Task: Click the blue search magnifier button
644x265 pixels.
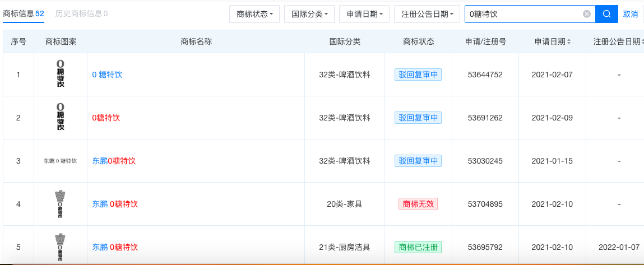Action: tap(606, 14)
